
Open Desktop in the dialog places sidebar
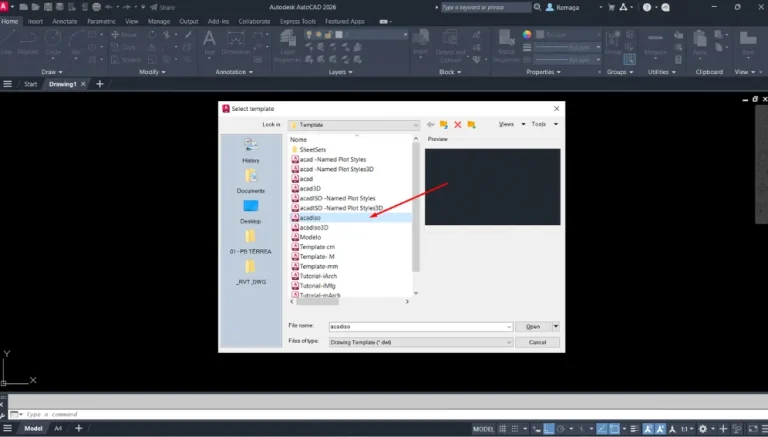pyautogui.click(x=251, y=211)
